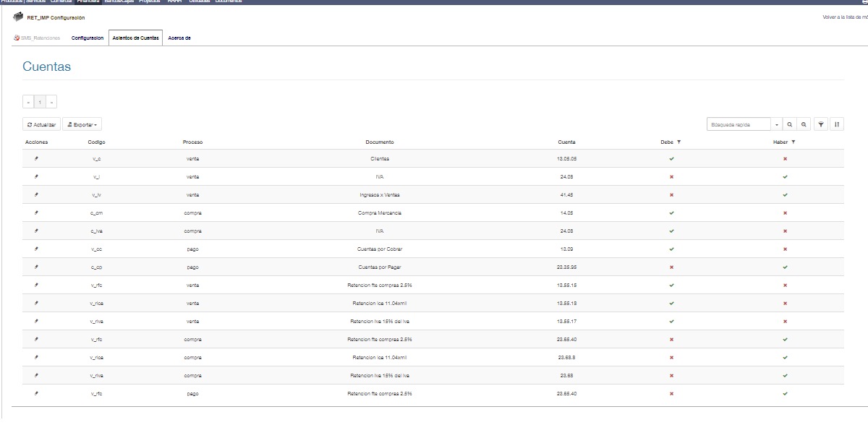Screen dimensions: 868x425
Task: Click the magnifier search icon next to Búsqueda rapida
Action: (790, 124)
